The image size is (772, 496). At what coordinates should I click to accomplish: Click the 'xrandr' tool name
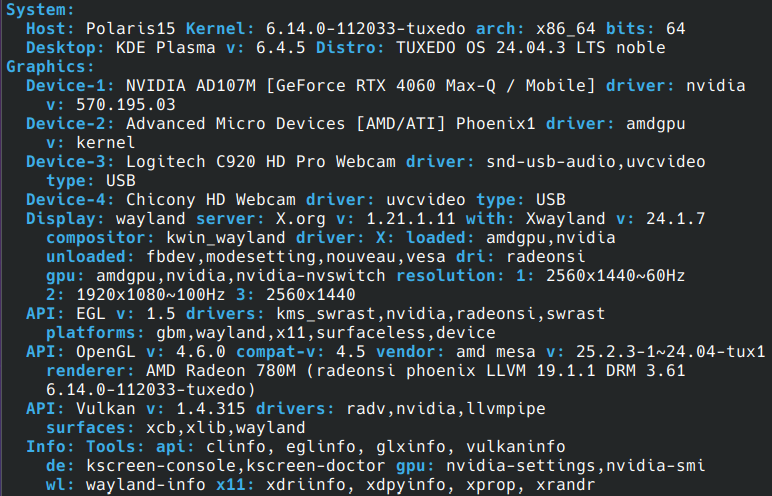[565, 485]
